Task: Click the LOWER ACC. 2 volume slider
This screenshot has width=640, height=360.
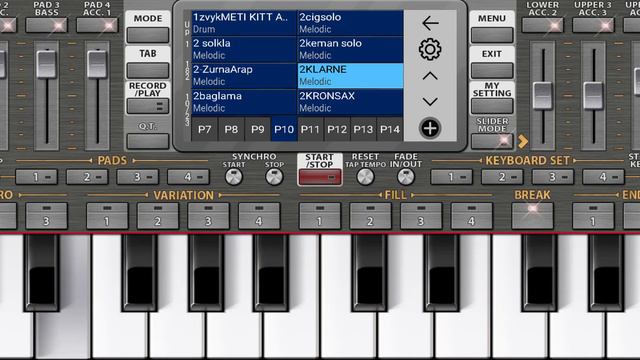Action: [x=543, y=96]
